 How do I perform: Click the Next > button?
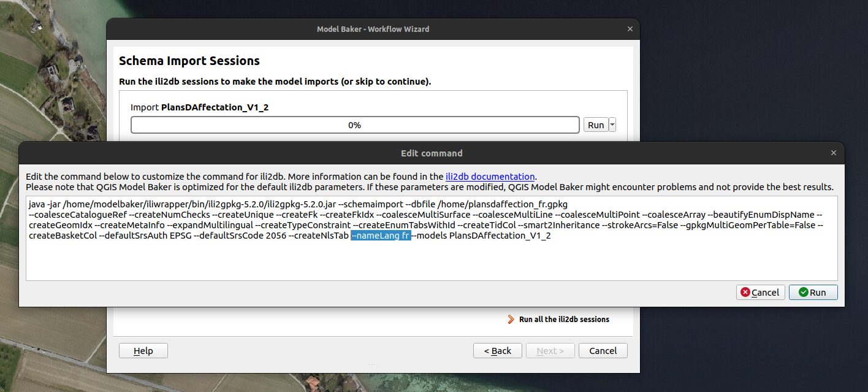click(550, 351)
